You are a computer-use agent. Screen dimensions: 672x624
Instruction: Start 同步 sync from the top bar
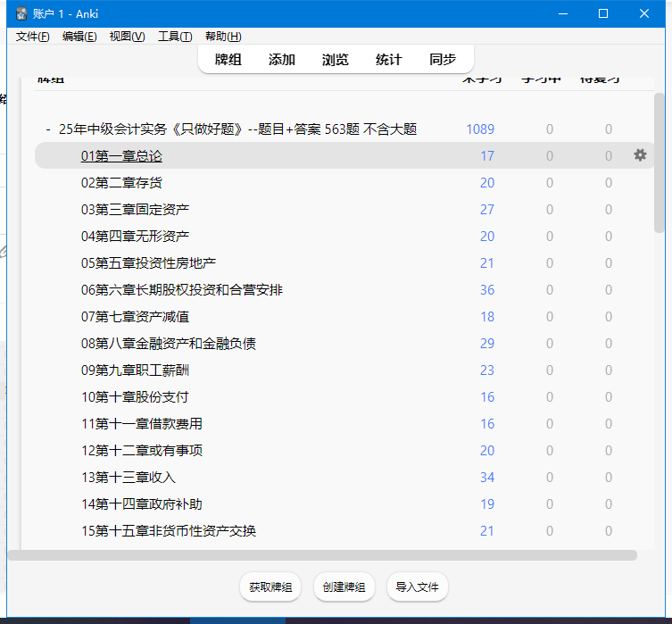coord(443,59)
